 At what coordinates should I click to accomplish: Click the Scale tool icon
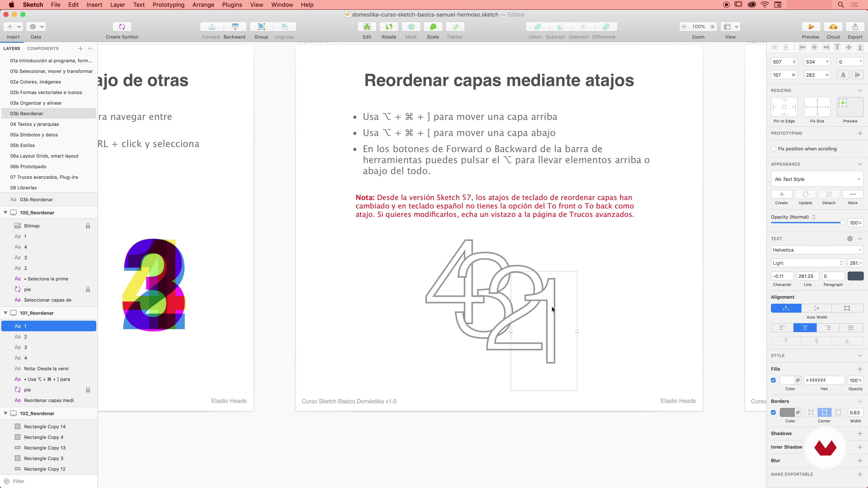[433, 27]
